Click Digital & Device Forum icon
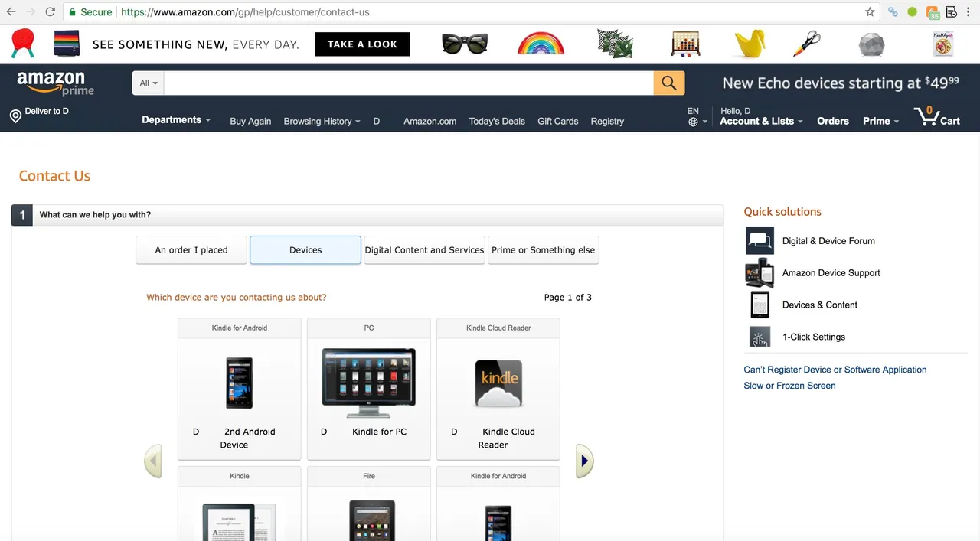This screenshot has height=541, width=980. [760, 241]
